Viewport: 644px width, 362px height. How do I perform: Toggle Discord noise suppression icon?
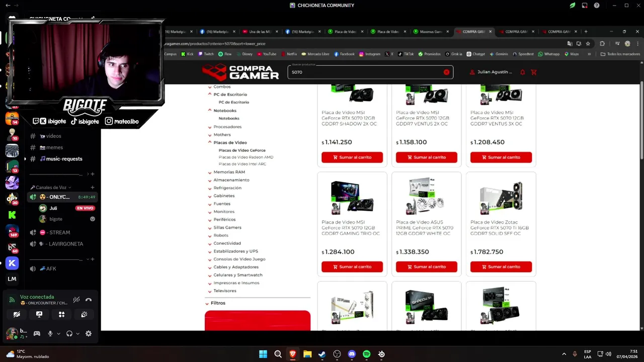[76, 300]
